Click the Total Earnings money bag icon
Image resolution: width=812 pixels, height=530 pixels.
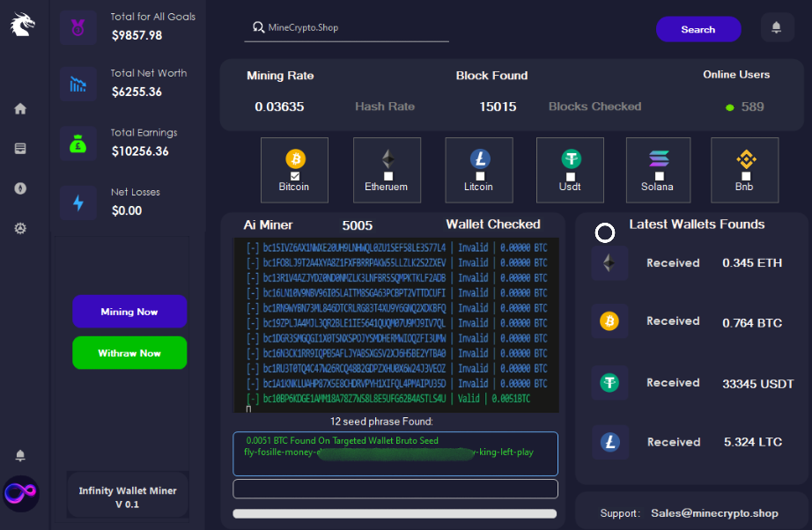click(x=78, y=143)
